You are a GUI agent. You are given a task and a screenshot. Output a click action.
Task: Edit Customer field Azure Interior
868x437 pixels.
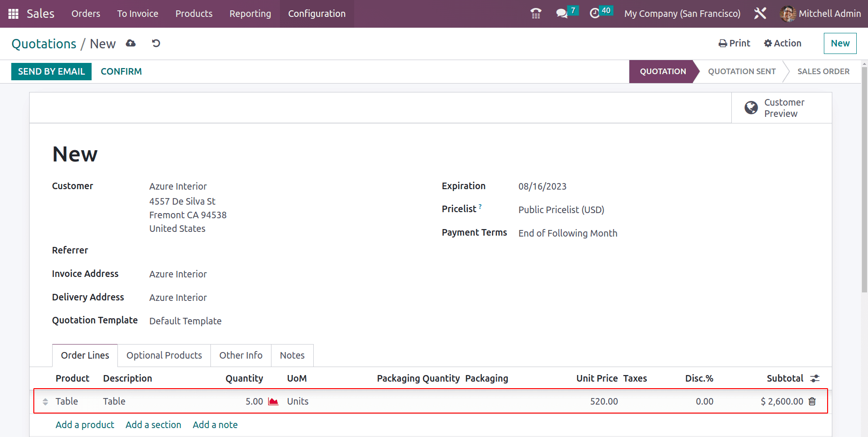tap(178, 186)
